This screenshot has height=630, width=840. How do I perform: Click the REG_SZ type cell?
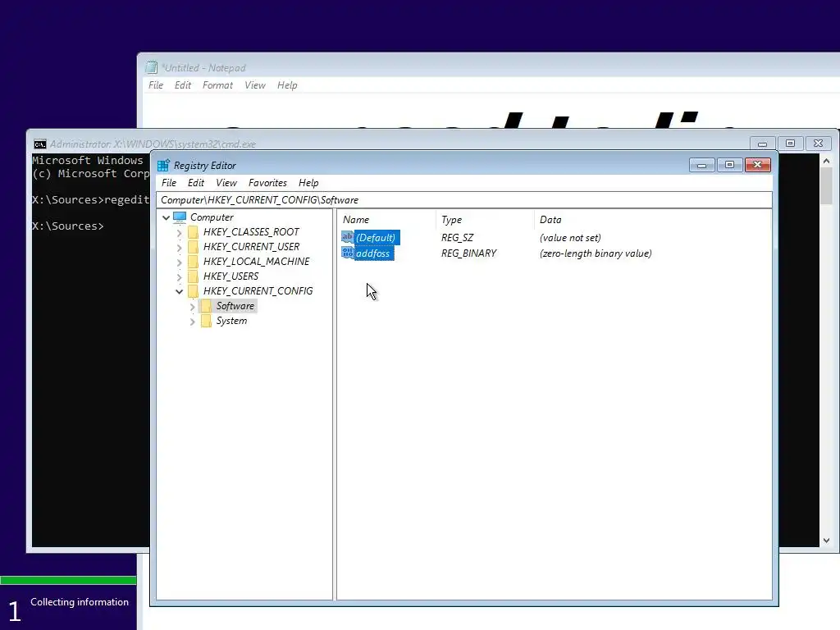457,237
